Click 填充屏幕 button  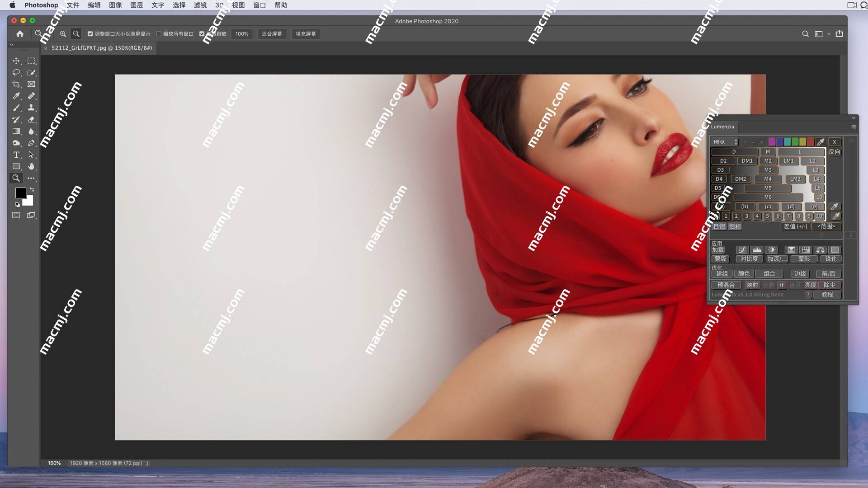point(306,34)
